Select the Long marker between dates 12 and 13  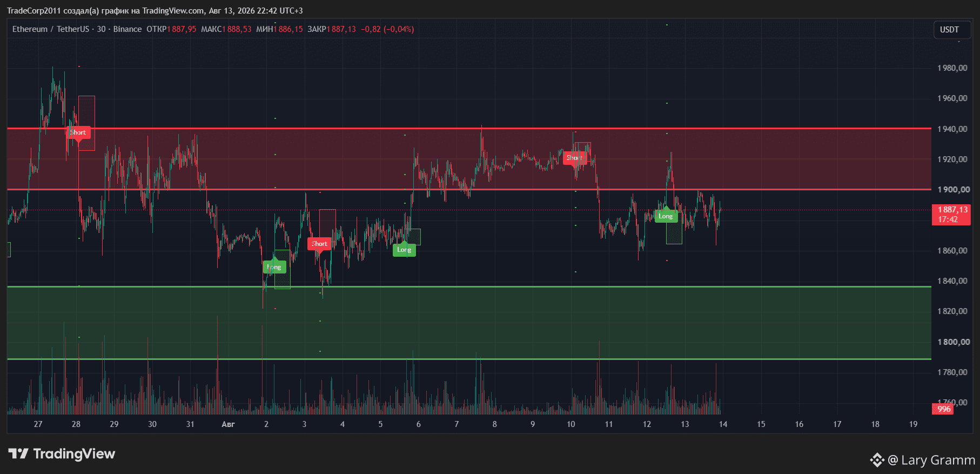pos(666,216)
